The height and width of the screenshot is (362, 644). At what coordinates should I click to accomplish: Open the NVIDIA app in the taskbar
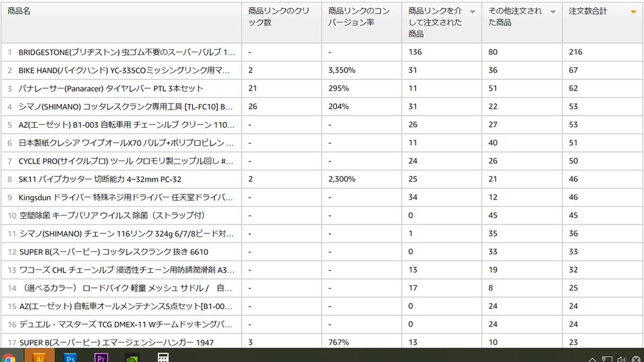click(133, 358)
